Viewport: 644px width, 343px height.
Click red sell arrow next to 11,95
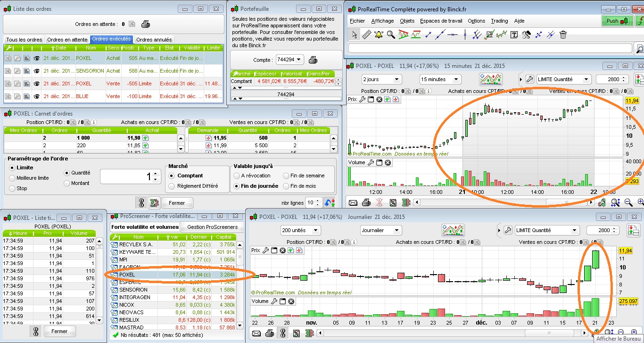coord(209,138)
